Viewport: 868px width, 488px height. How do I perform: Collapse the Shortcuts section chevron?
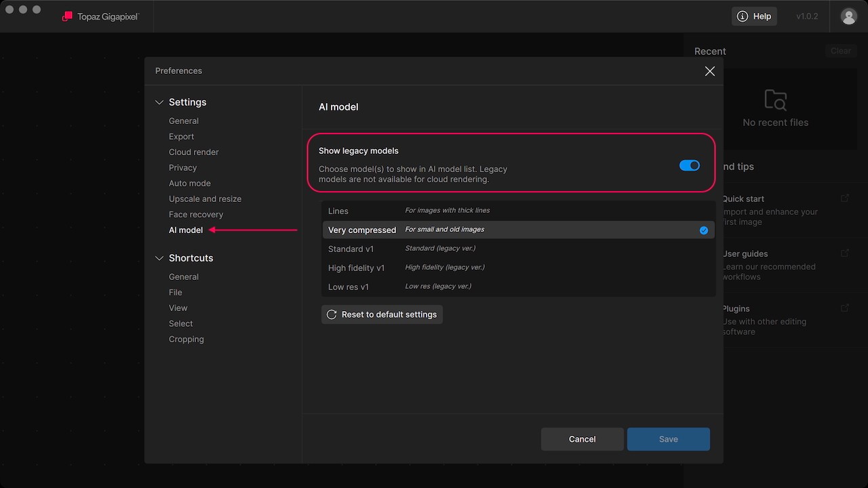[x=159, y=258]
